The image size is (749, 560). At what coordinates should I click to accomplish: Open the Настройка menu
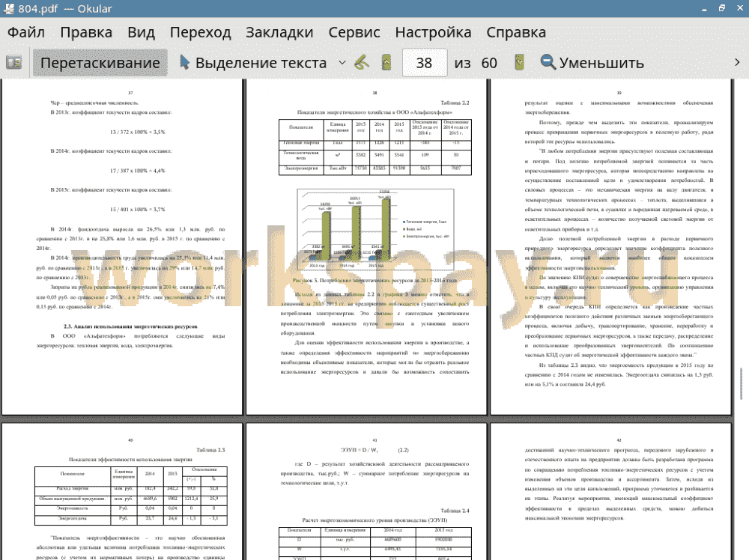pos(433,32)
